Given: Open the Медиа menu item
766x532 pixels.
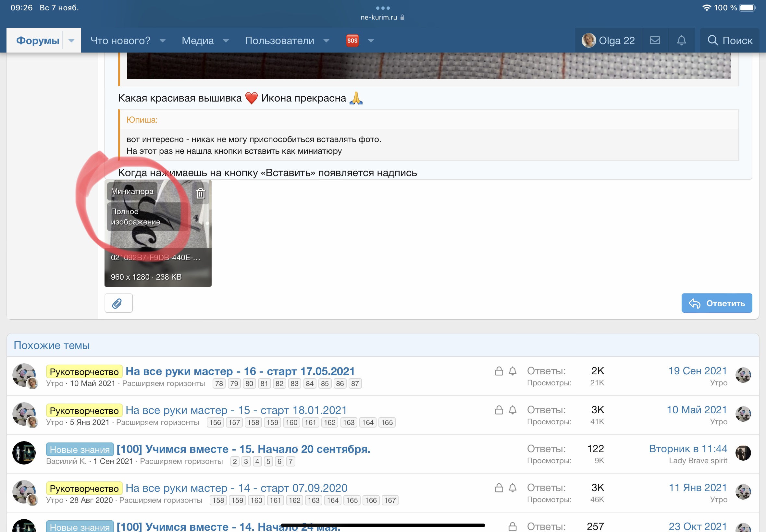Looking at the screenshot, I should [198, 40].
